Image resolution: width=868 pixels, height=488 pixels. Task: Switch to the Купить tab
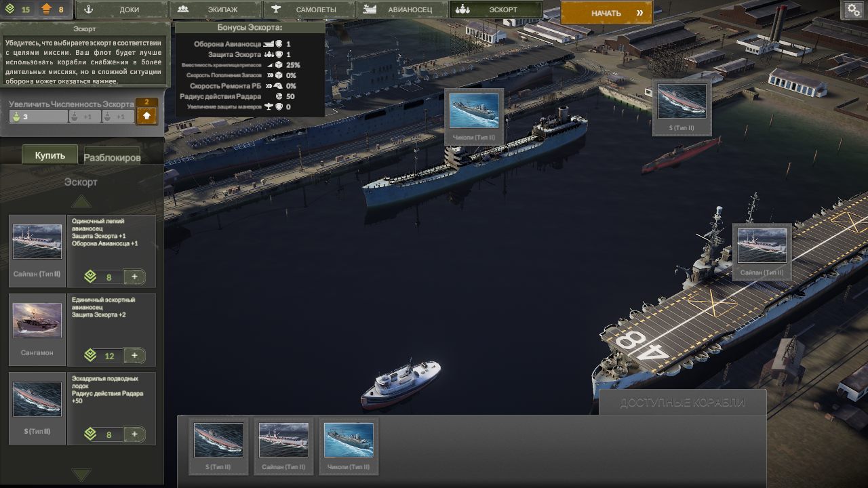click(50, 155)
